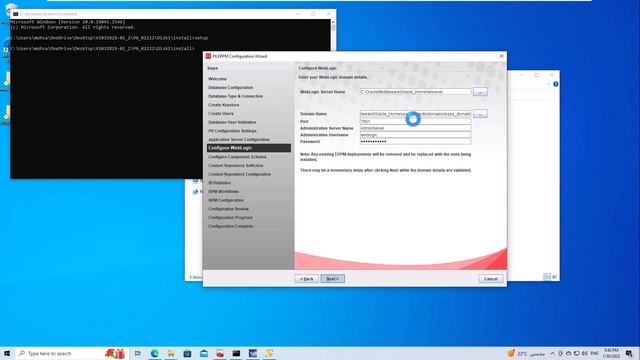
Task: Select the Content Repository Configuration step
Action: 240,174
